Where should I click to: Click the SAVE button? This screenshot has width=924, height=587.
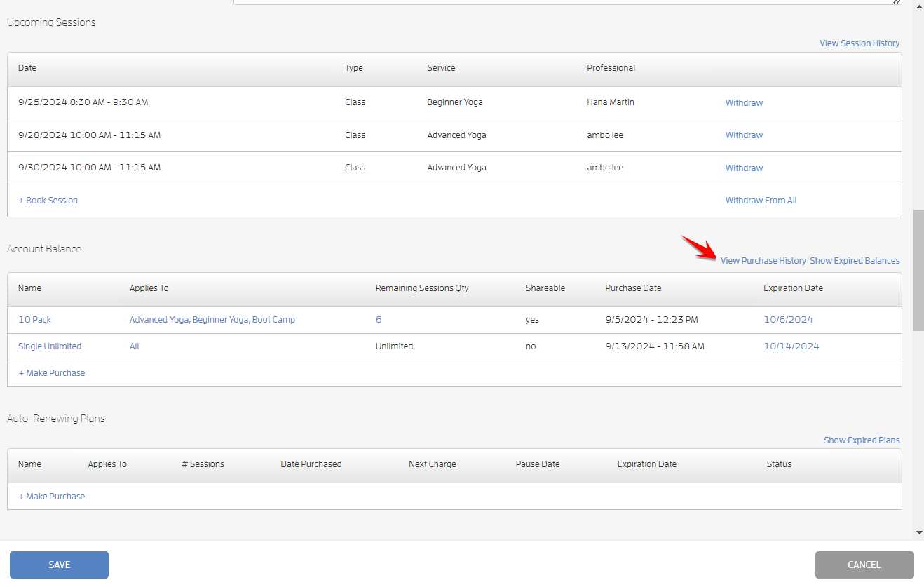click(x=59, y=565)
